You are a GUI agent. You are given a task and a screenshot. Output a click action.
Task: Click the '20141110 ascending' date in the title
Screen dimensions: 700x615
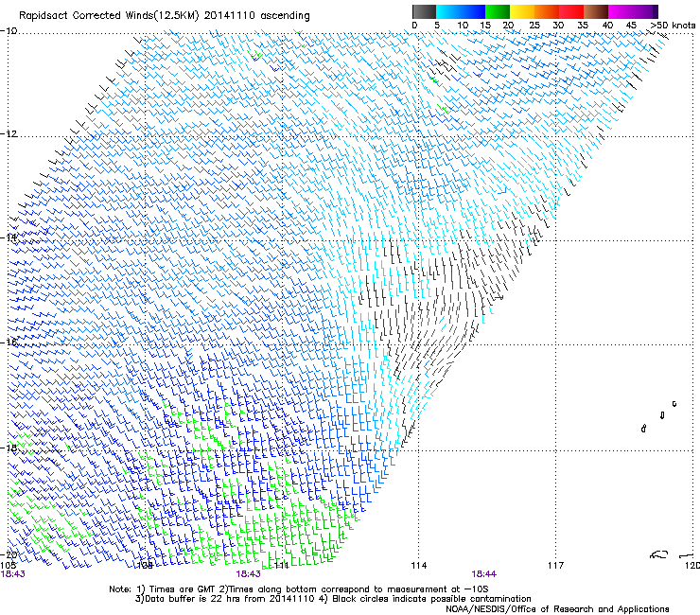(256, 16)
